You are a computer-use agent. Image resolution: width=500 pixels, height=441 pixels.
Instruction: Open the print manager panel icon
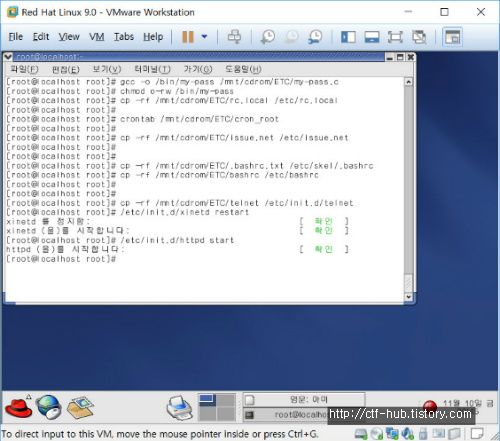pos(180,407)
